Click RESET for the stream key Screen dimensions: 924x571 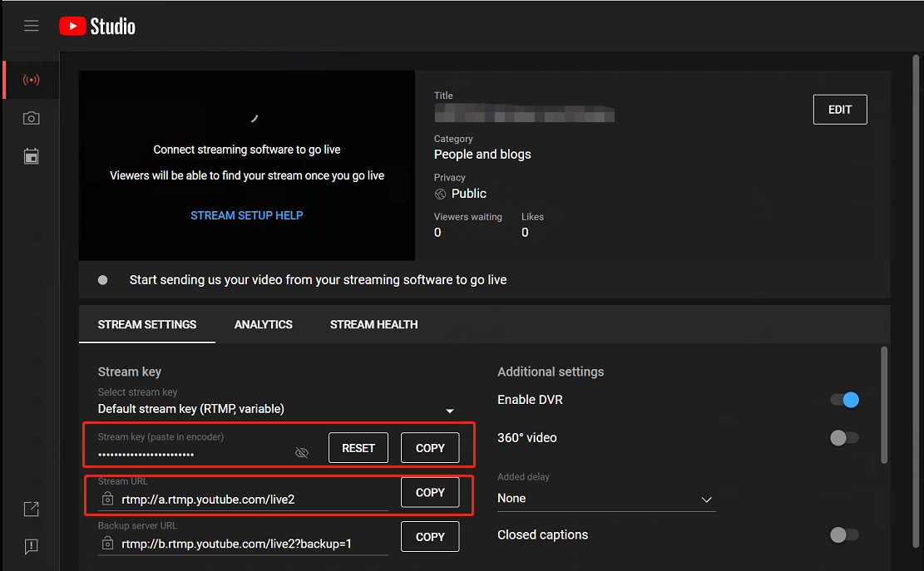pyautogui.click(x=358, y=448)
